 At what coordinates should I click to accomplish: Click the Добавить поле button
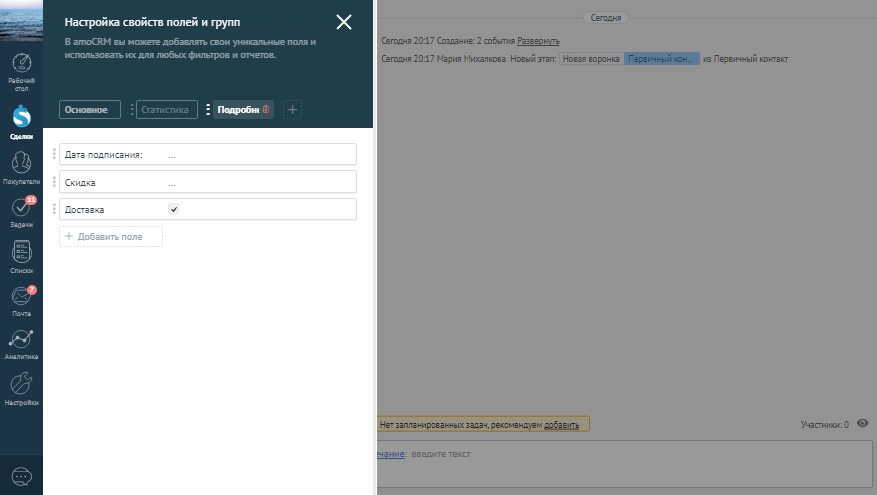[110, 237]
